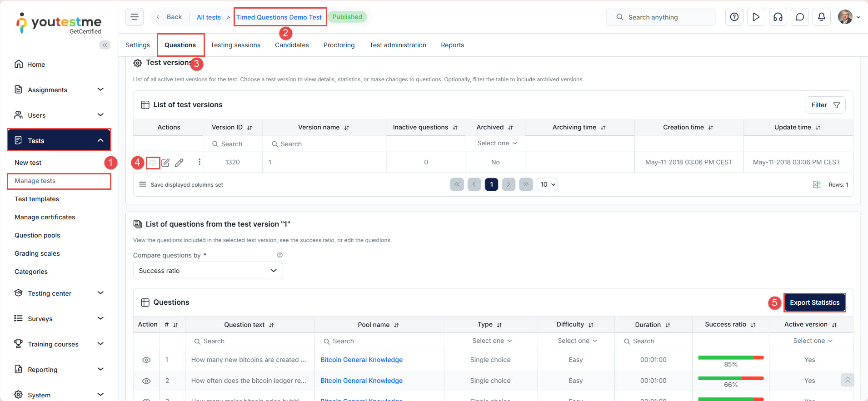Open the chat bubble icon
The image size is (868, 401).
click(799, 17)
